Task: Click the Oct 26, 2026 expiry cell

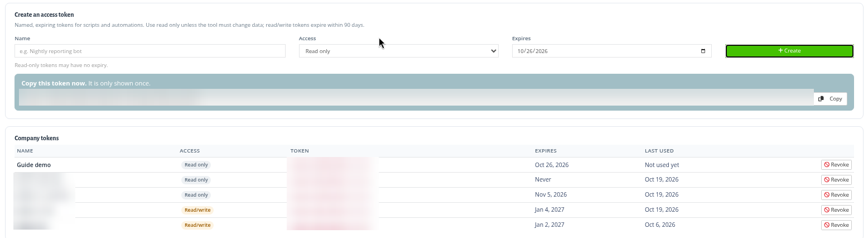Action: 552,165
